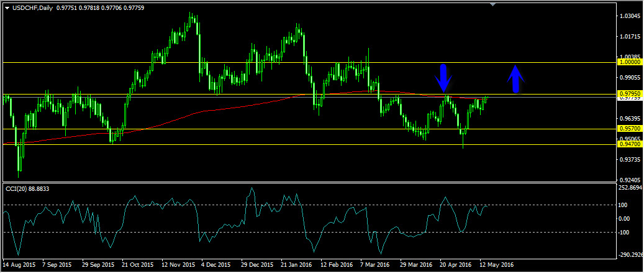The image size is (644, 273).
Task: Click the chart shift triangle marker at top
Action: click(x=493, y=4)
